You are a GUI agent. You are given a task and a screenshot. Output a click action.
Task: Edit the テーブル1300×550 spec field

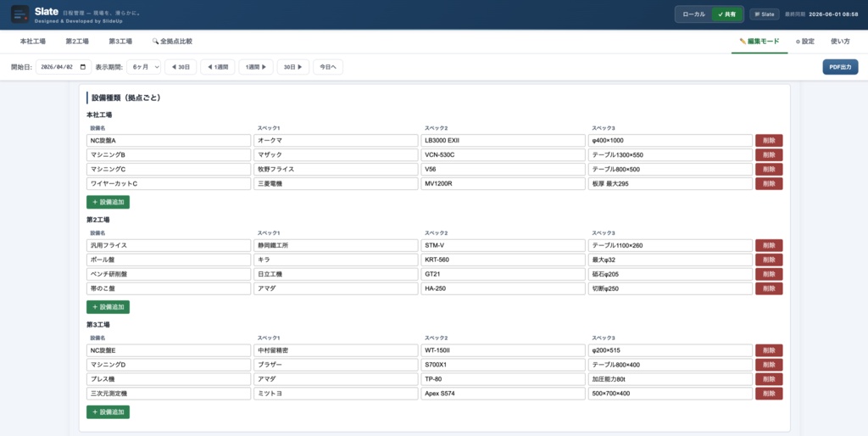pos(670,155)
